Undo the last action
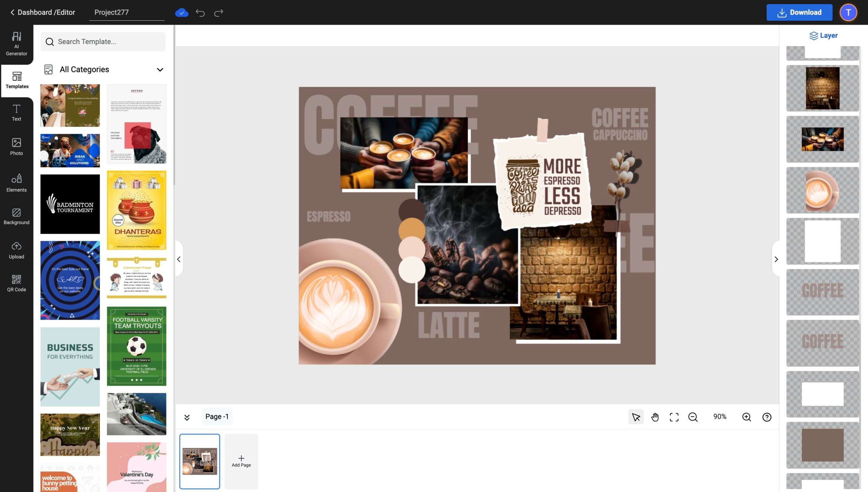Screen dimensions: 868x492 point(200,13)
